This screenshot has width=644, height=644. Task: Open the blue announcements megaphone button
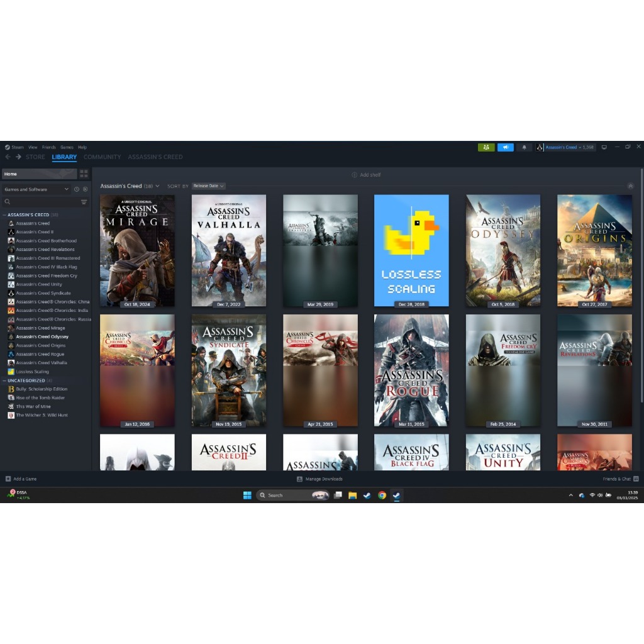(x=506, y=147)
